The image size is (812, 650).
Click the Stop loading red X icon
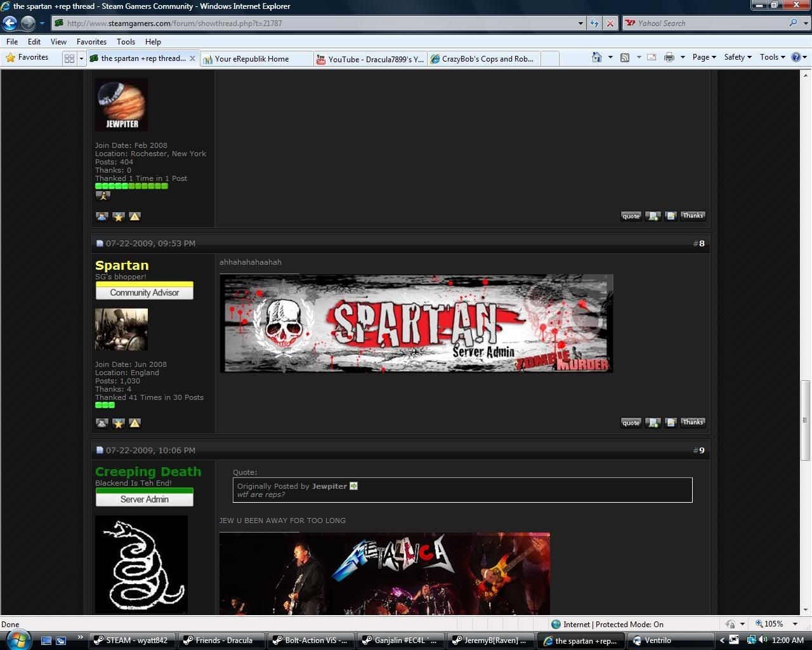click(610, 23)
